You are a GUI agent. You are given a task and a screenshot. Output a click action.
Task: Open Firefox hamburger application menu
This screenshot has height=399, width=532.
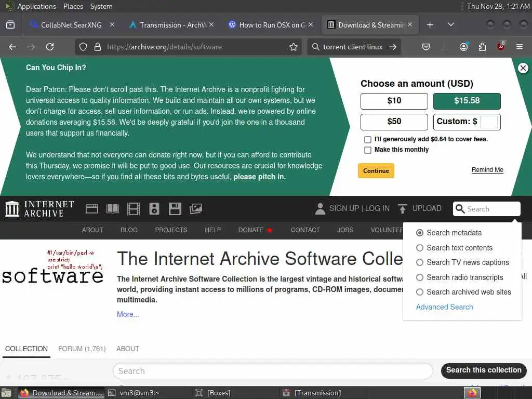520,47
